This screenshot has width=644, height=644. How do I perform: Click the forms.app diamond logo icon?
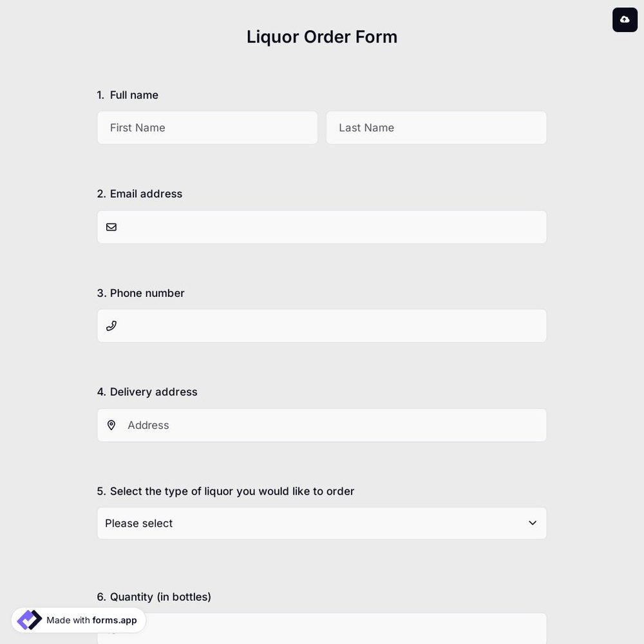[x=28, y=620]
